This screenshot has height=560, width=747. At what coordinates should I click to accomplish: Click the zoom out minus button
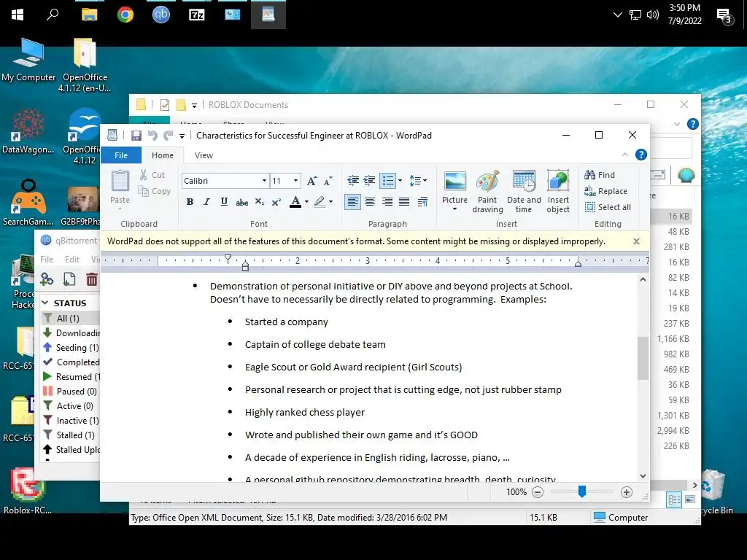[538, 492]
